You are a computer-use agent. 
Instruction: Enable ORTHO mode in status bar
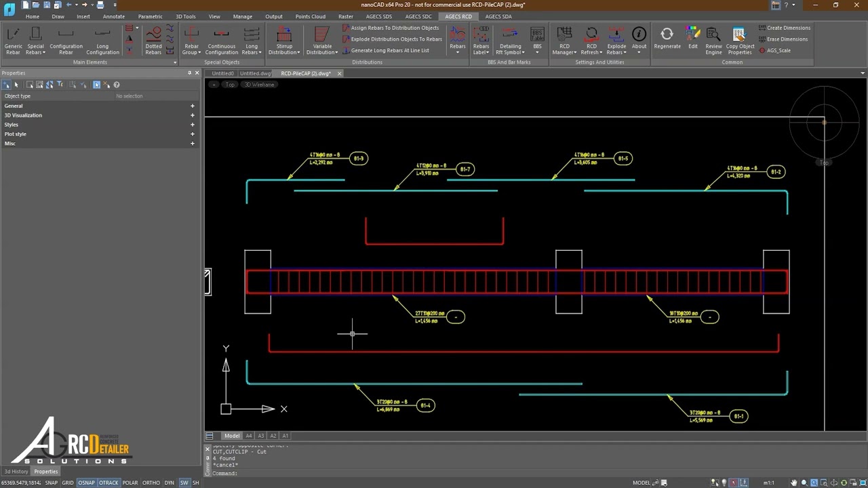[x=151, y=483]
